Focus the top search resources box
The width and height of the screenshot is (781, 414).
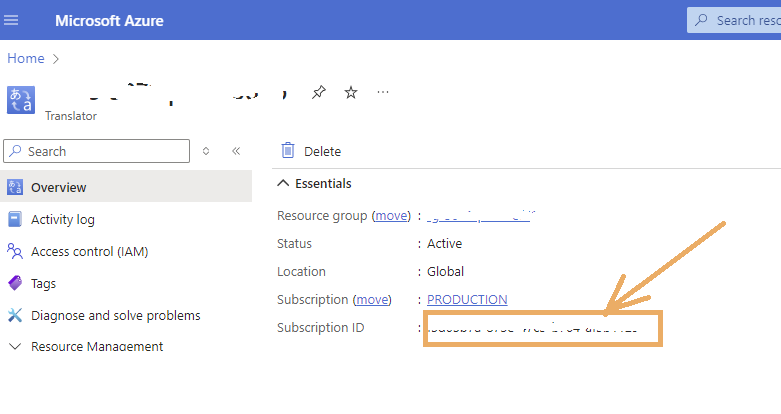point(734,20)
